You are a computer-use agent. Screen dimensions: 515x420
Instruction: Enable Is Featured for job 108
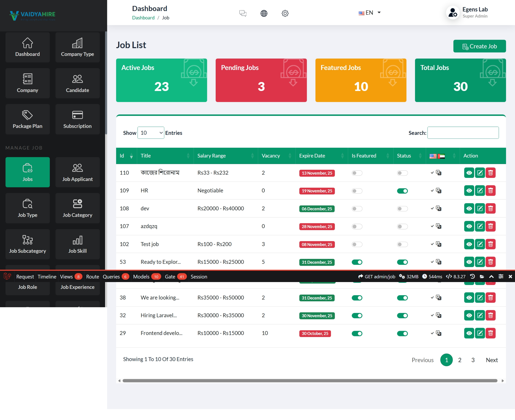(357, 209)
